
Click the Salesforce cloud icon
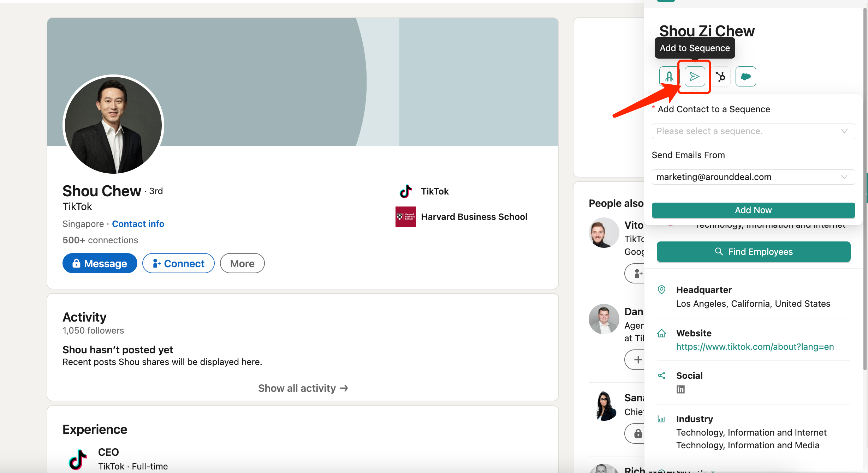coord(745,76)
